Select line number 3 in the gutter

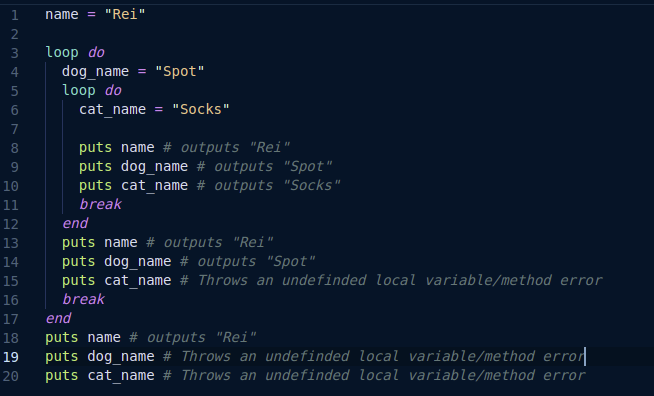click(15, 53)
